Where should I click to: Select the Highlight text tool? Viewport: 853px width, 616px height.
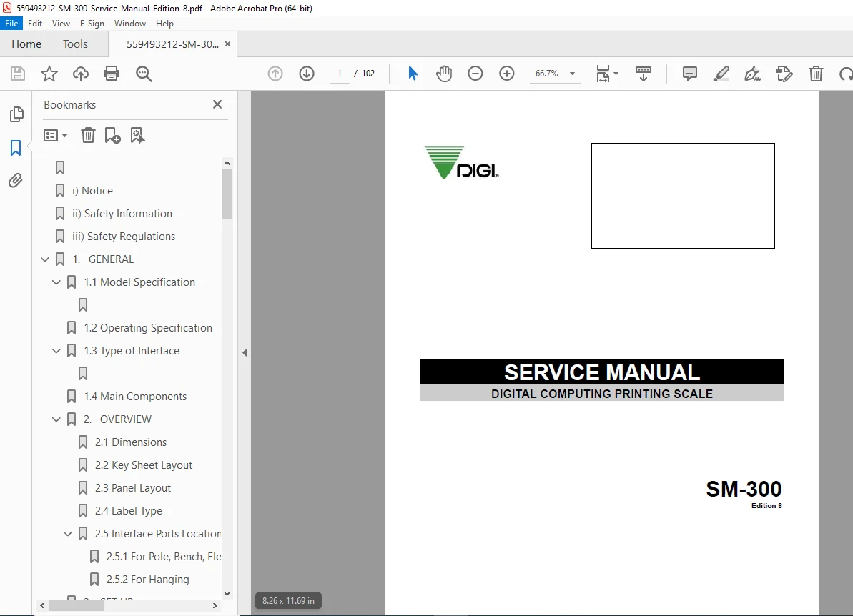(x=721, y=74)
